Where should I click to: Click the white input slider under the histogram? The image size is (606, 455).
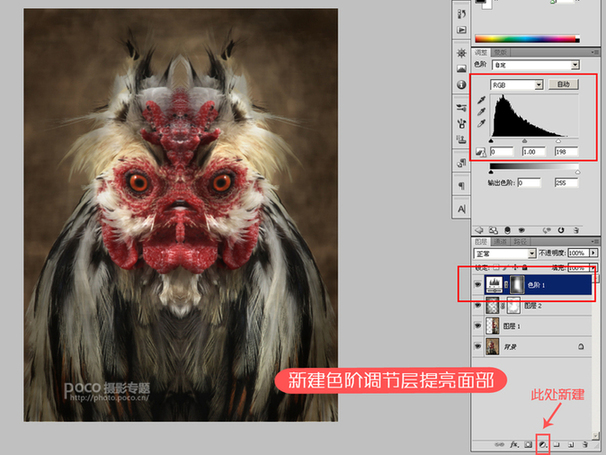(x=557, y=141)
